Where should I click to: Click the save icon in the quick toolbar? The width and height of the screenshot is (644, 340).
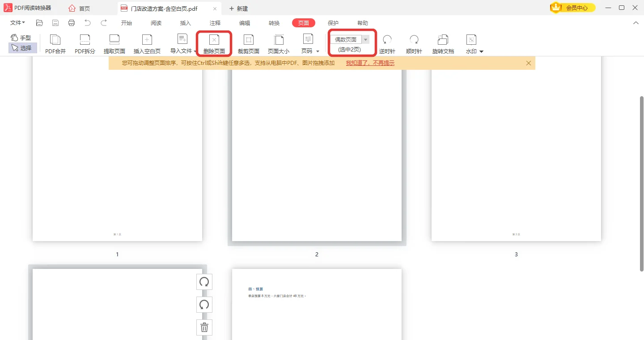click(55, 23)
